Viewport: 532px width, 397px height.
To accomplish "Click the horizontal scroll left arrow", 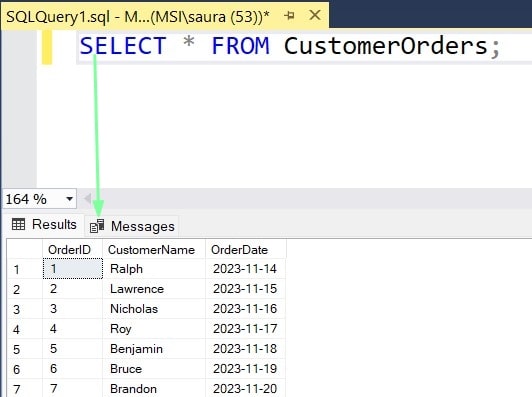I will 88,198.
